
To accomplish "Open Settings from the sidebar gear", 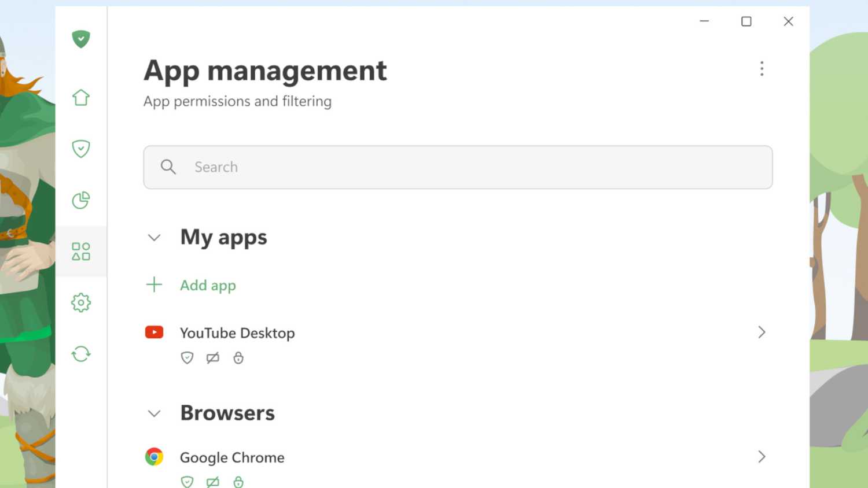I will tap(81, 302).
